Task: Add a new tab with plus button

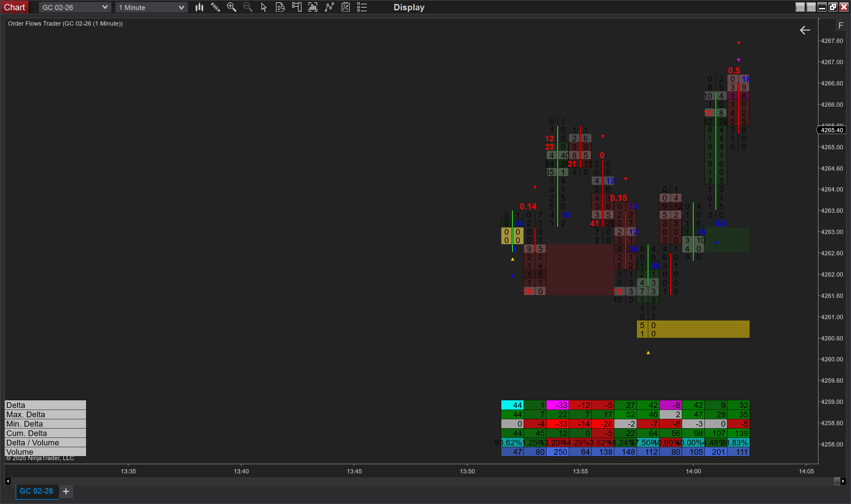Action: pos(66,491)
